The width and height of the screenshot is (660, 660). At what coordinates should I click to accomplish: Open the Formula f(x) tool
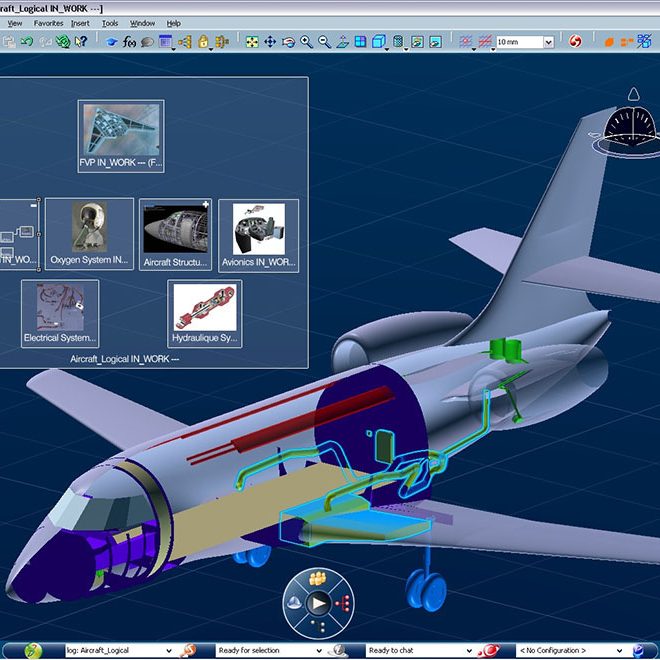pyautogui.click(x=129, y=42)
